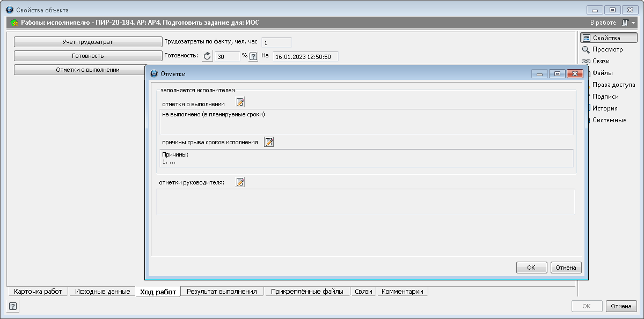Open the editor for 'отметки руководителя'

[x=240, y=182]
